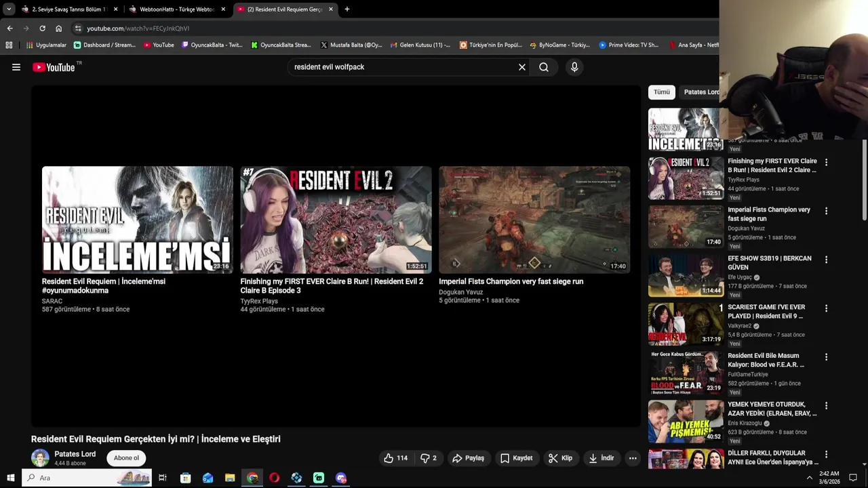The height and width of the screenshot is (488, 868).
Task: Open Task View on the taskbar
Action: point(163,478)
